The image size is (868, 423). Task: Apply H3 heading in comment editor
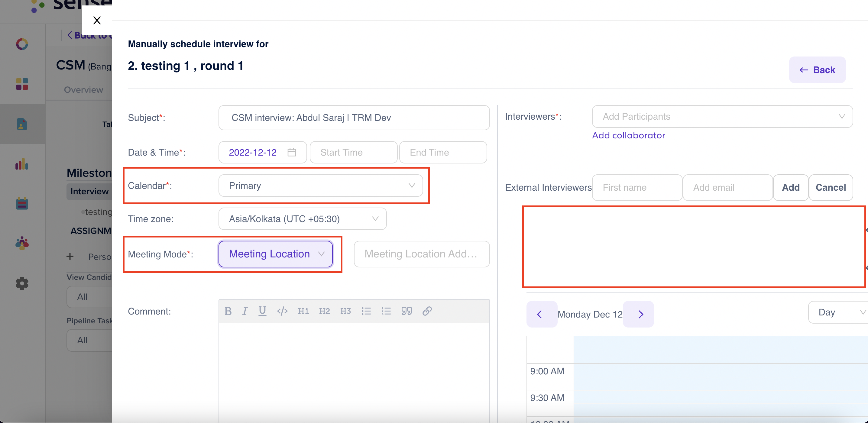(x=345, y=311)
